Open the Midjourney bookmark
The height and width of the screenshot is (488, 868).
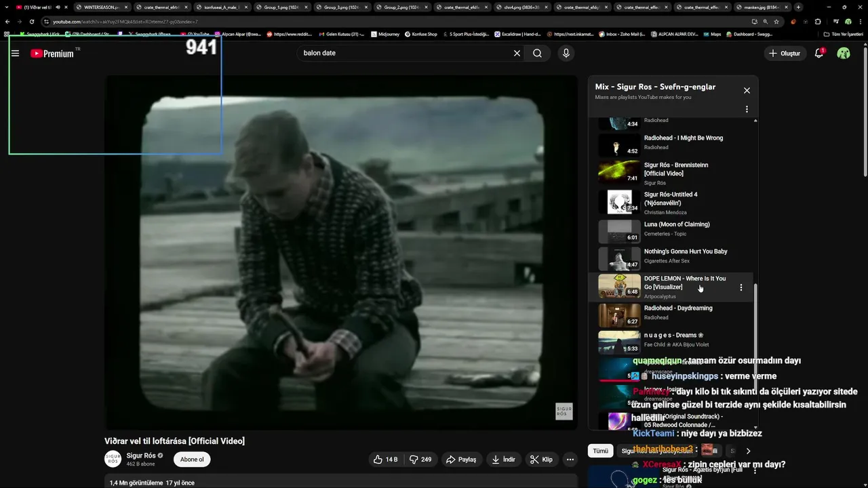(384, 34)
